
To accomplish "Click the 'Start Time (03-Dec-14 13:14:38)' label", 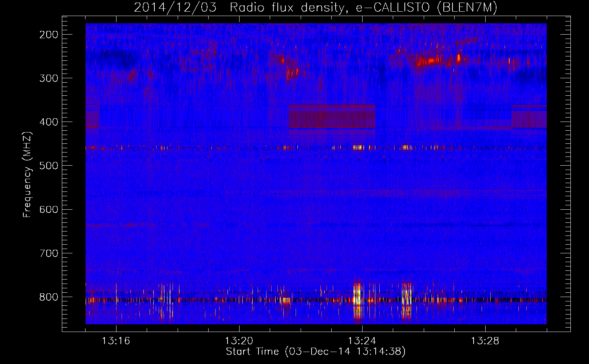I will click(x=316, y=352).
